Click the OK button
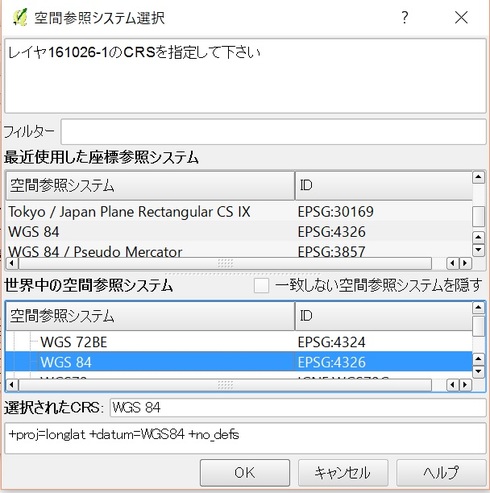 245,473
